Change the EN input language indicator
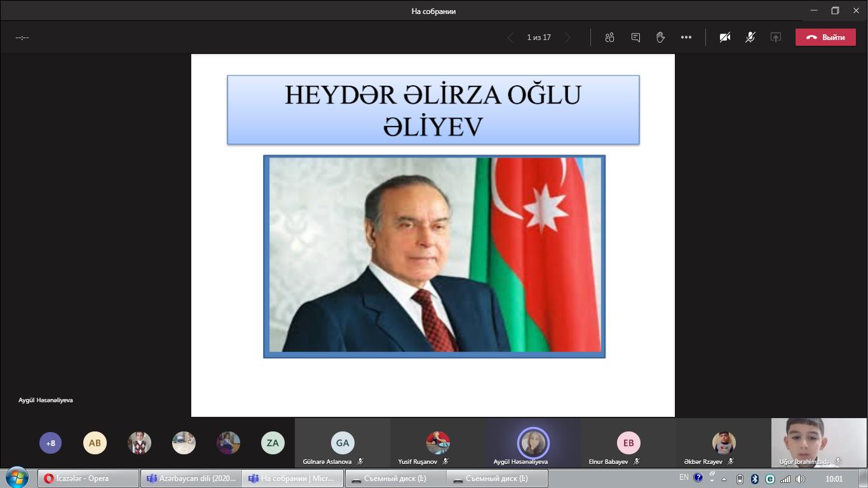868x488 pixels. tap(684, 477)
